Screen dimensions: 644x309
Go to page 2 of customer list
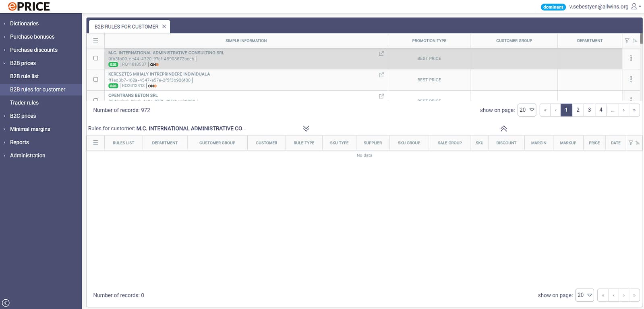tap(578, 110)
